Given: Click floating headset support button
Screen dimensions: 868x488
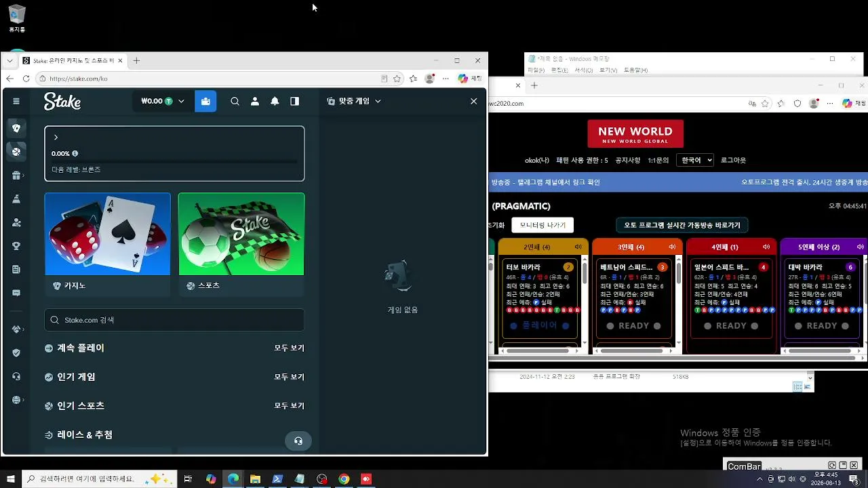Looking at the screenshot, I should 298,441.
